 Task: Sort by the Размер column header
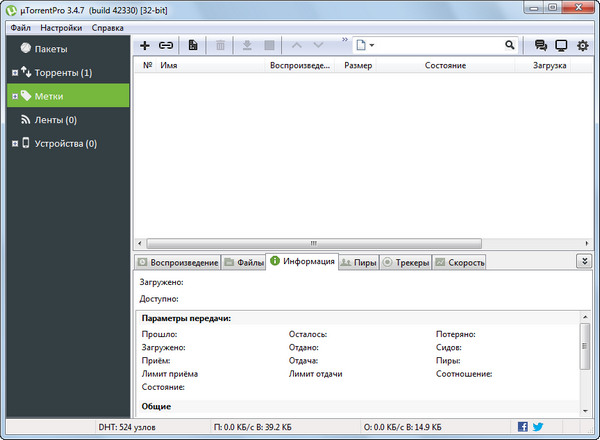[358, 65]
